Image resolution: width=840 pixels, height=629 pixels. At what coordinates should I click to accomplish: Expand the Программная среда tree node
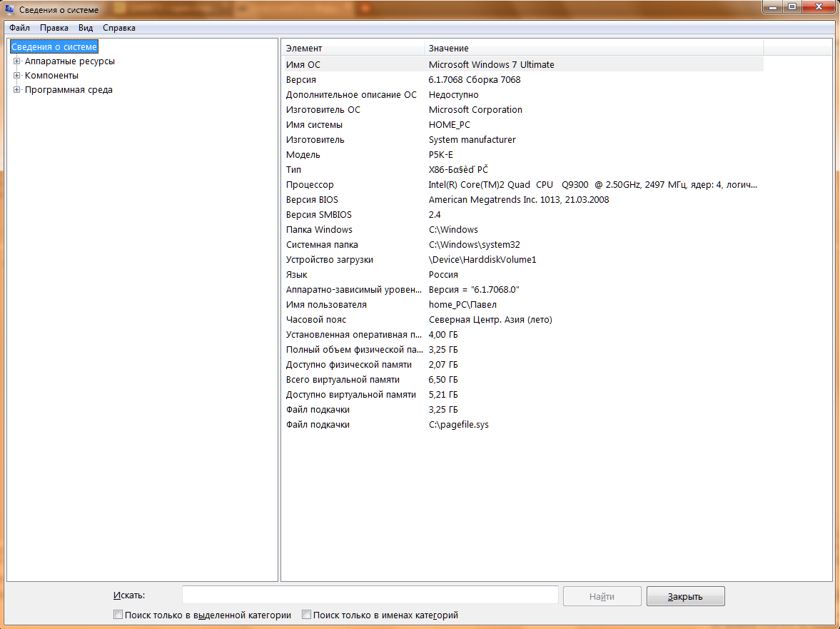(x=16, y=89)
